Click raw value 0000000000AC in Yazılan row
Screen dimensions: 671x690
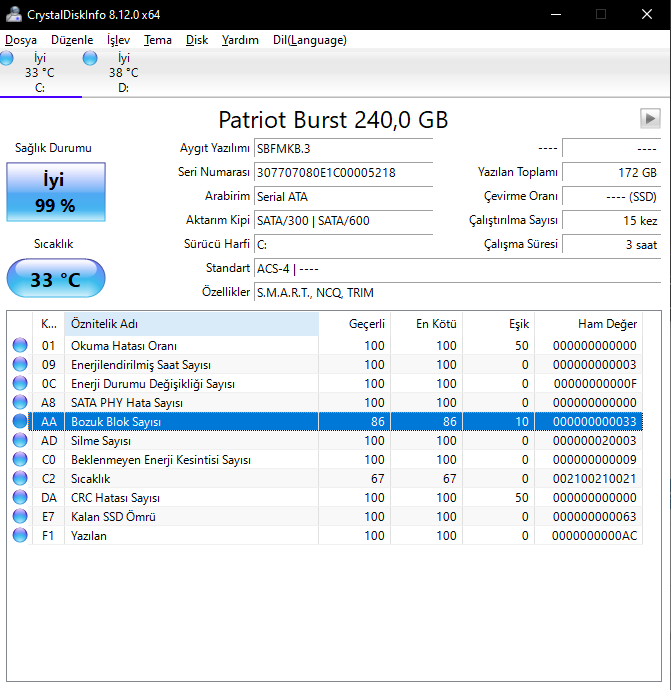[594, 535]
